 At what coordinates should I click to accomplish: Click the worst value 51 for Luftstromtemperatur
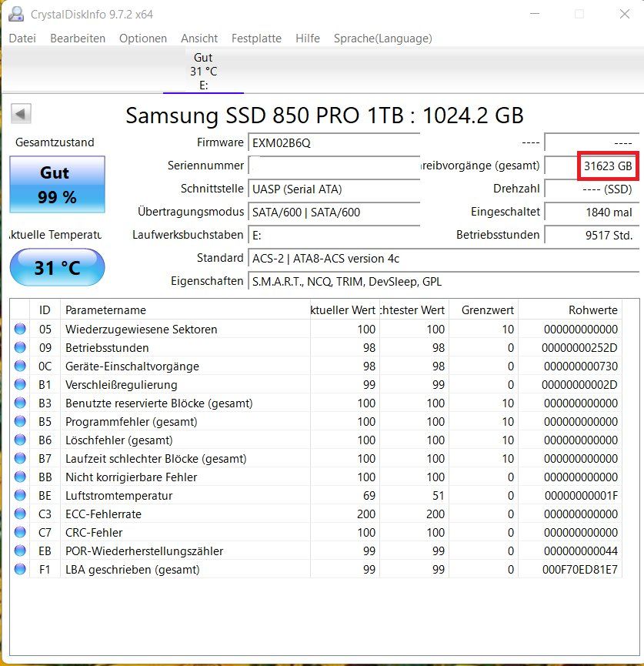pos(439,496)
